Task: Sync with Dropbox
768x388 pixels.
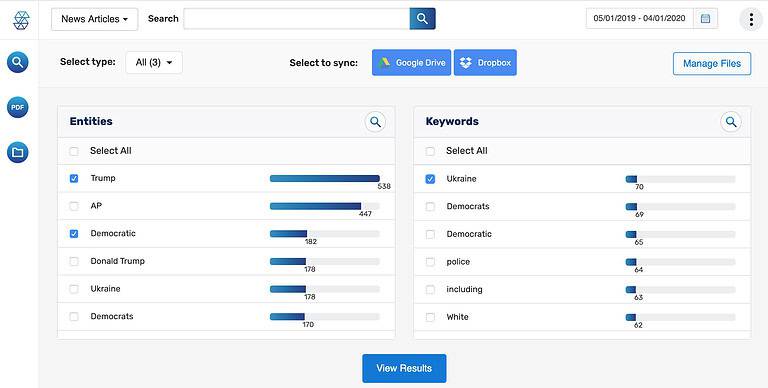Action: click(485, 63)
